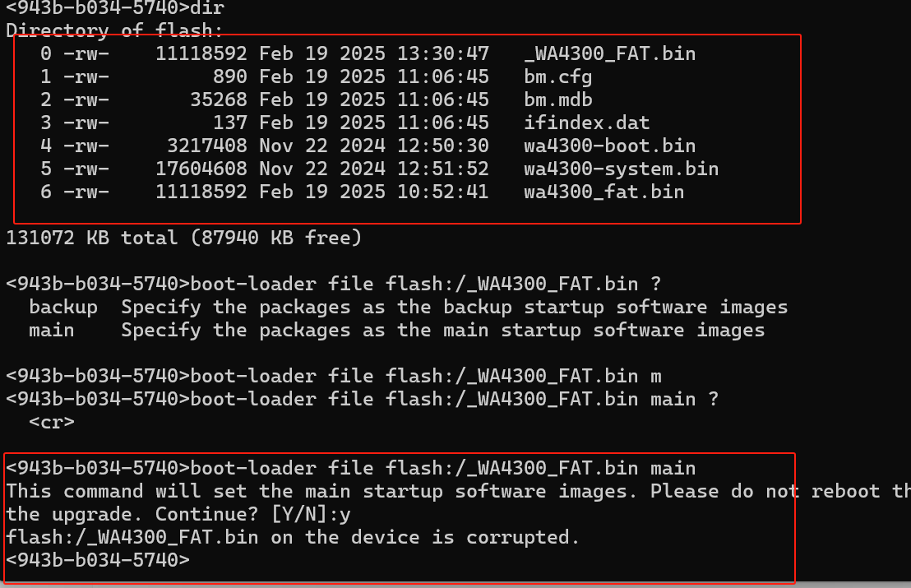The image size is (911, 588).
Task: Click the empty command prompt on the last line
Action: coord(98,561)
